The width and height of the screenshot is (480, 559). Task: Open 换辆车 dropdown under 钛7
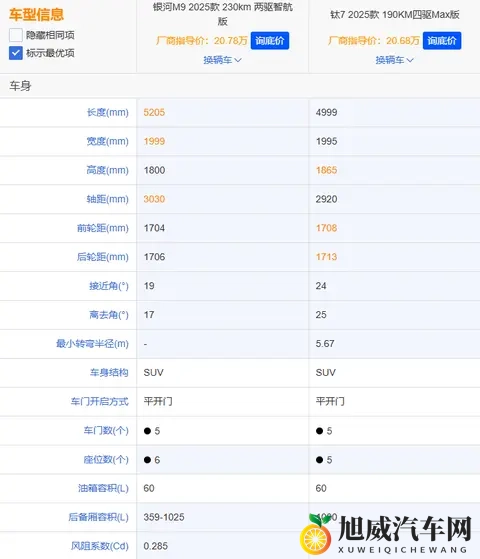click(394, 60)
